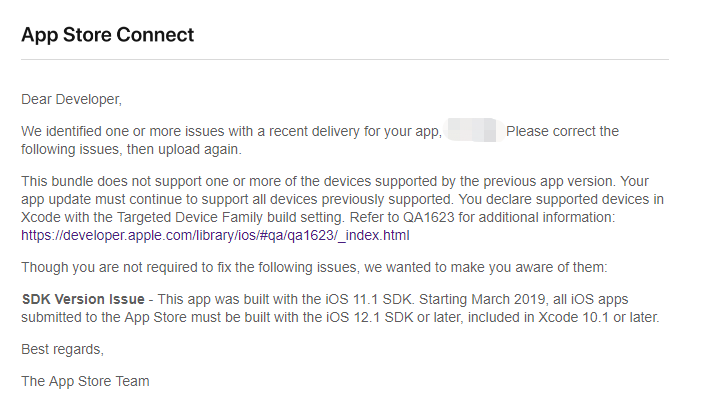
Task: Click the then upload again text
Action: coord(184,149)
